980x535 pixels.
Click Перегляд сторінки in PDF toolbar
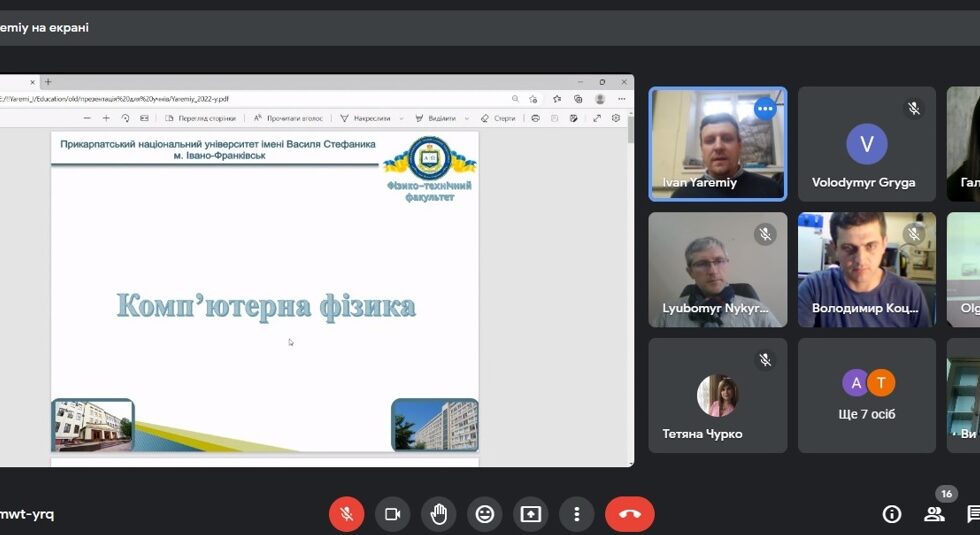(x=200, y=118)
